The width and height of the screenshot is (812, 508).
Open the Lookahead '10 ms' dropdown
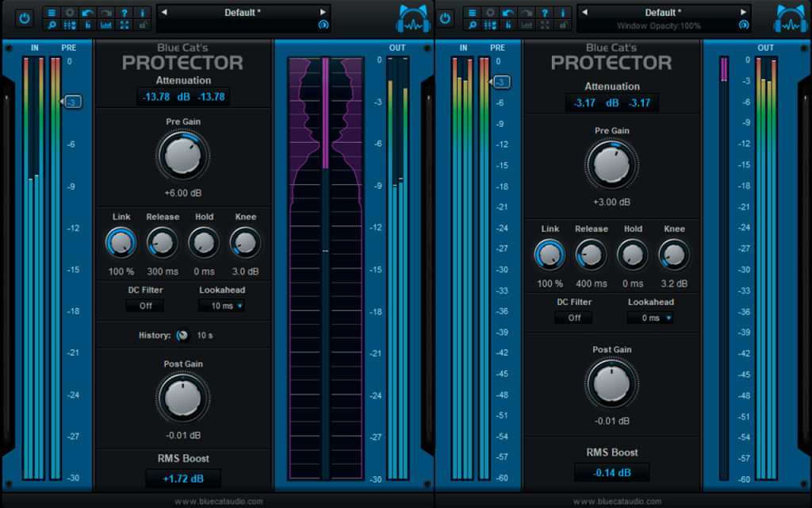tap(222, 306)
